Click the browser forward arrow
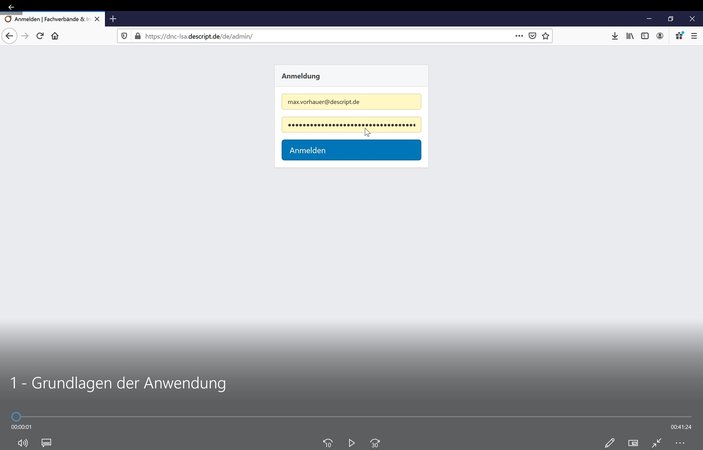The image size is (703, 450). (x=25, y=36)
